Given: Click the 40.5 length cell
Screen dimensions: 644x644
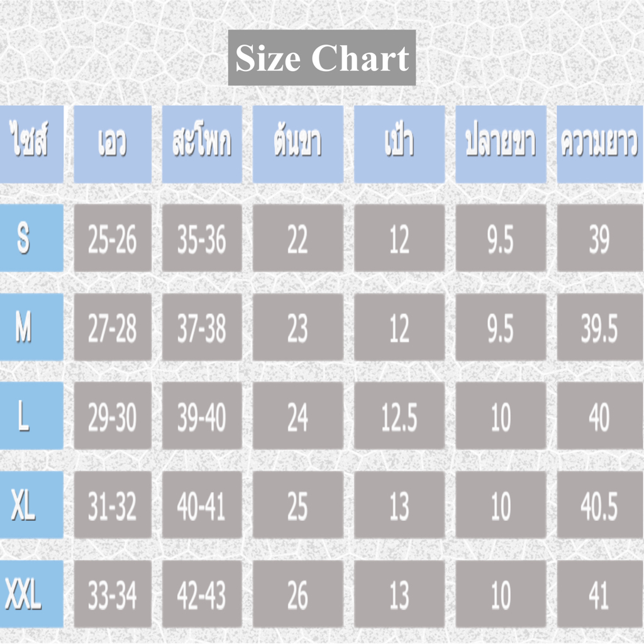Looking at the screenshot, I should [599, 505].
